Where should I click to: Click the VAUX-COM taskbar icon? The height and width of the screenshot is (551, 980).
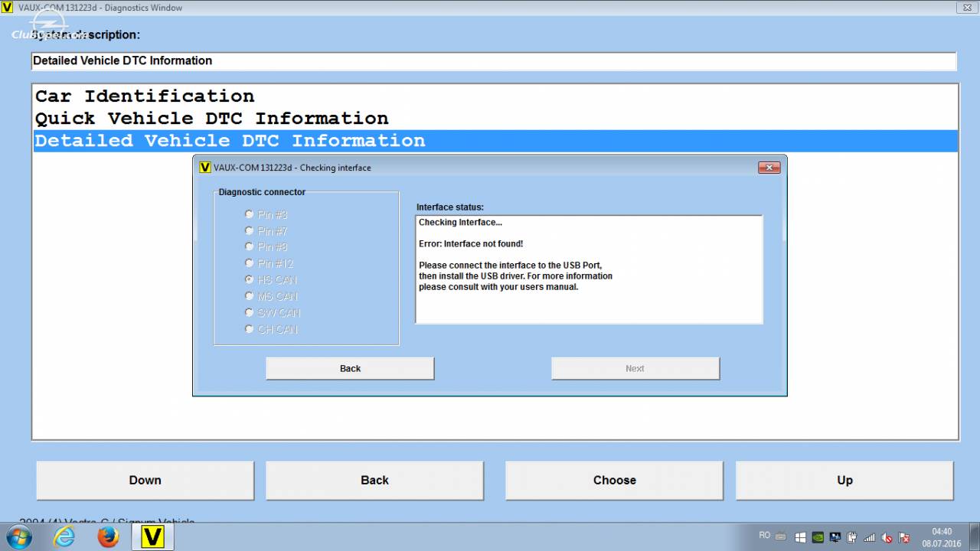click(x=153, y=537)
